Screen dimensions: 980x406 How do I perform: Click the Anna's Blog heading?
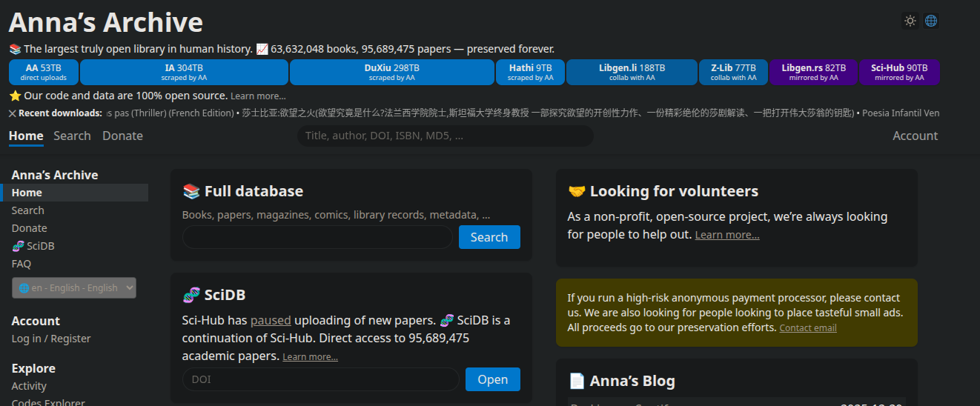point(621,381)
